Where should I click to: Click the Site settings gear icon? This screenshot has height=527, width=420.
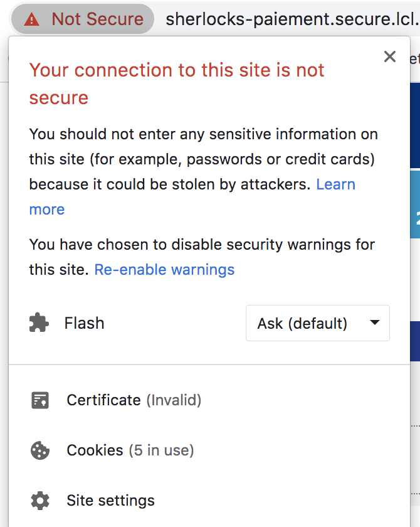click(40, 501)
